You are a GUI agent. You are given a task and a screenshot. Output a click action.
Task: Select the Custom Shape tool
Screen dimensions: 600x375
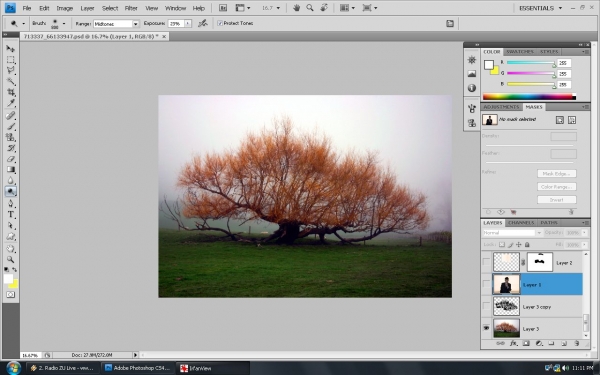10,236
